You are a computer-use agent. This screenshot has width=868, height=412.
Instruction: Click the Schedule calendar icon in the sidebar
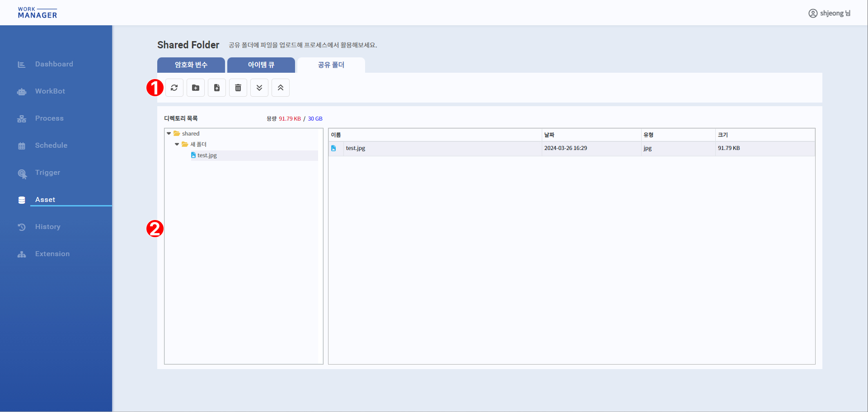tap(22, 146)
